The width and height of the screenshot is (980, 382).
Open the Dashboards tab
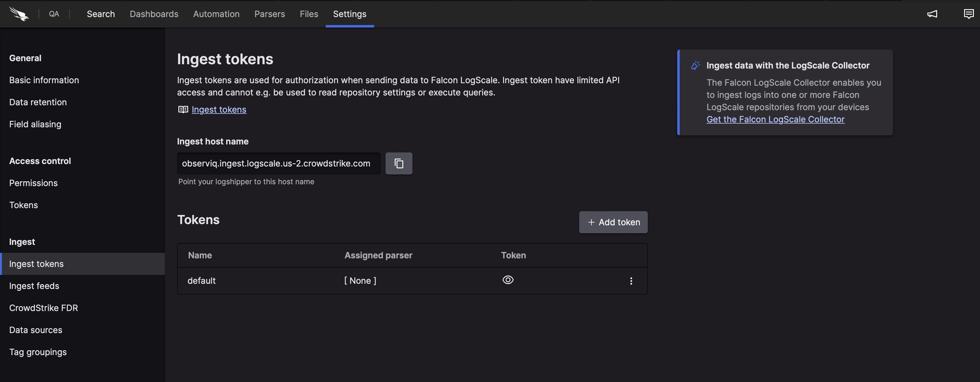point(154,14)
